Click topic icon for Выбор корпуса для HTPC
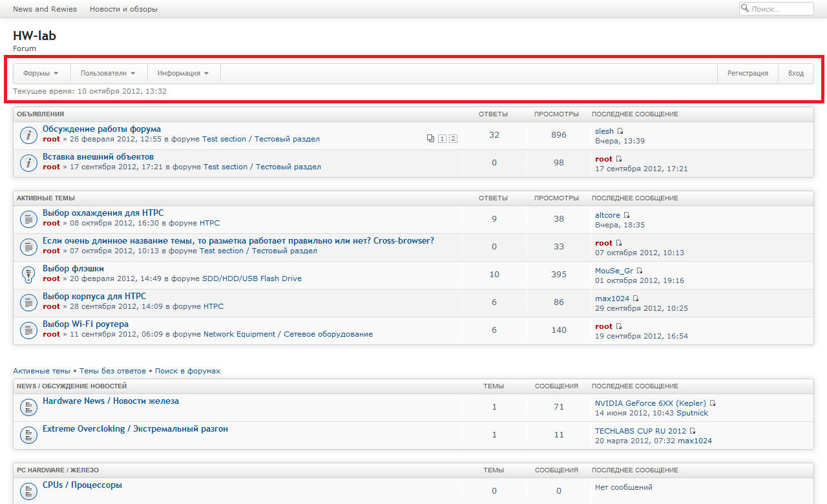Viewport: 827px width, 504px height. [x=28, y=302]
